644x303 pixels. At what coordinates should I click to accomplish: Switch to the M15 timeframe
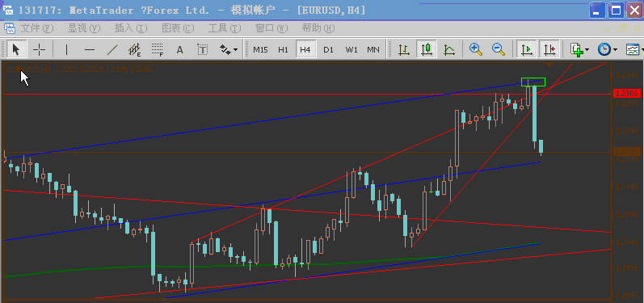tap(260, 49)
